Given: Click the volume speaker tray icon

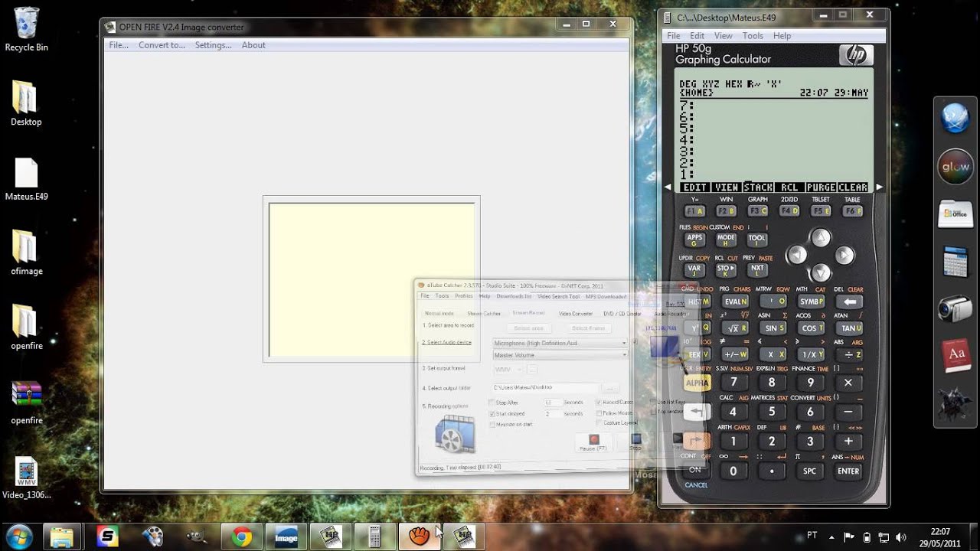Looking at the screenshot, I should [x=901, y=537].
